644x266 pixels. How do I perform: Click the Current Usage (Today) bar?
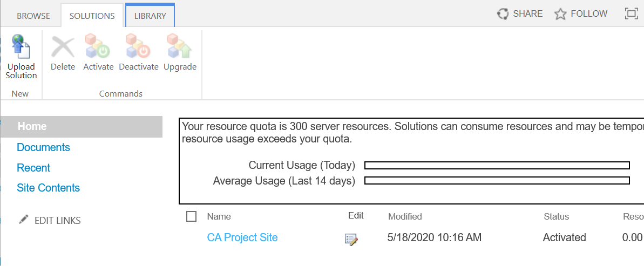497,166
